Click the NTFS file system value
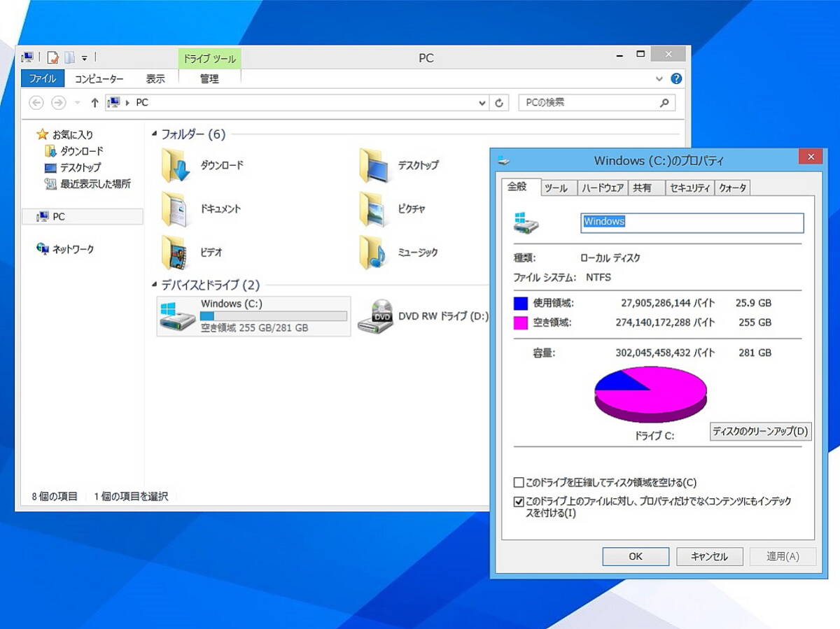The image size is (840, 629). coord(598,278)
